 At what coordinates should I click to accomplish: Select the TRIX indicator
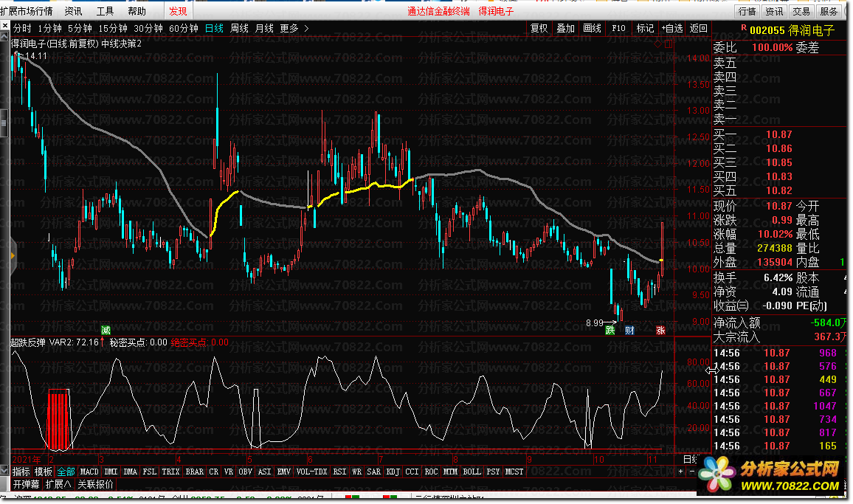[170, 472]
